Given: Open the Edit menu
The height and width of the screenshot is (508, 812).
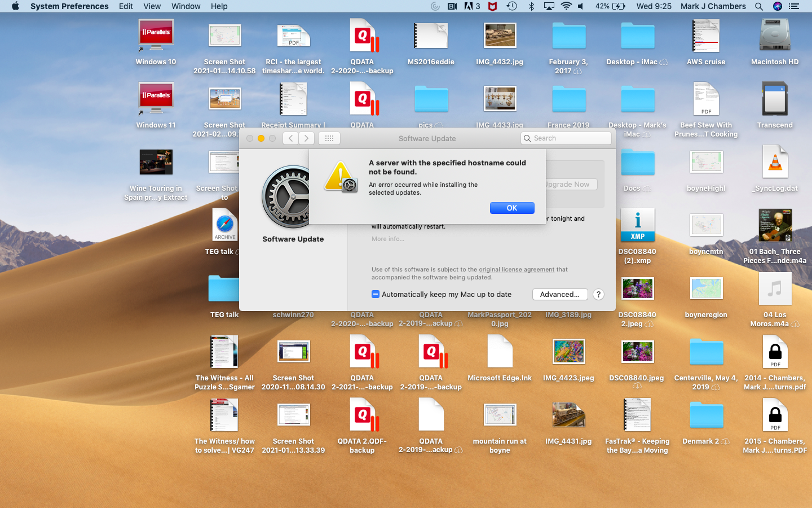Looking at the screenshot, I should (126, 6).
